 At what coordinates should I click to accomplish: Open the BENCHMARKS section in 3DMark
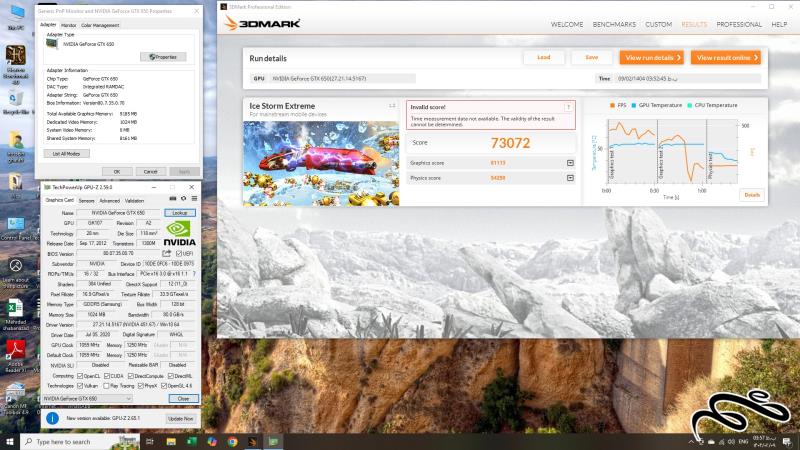tap(614, 24)
